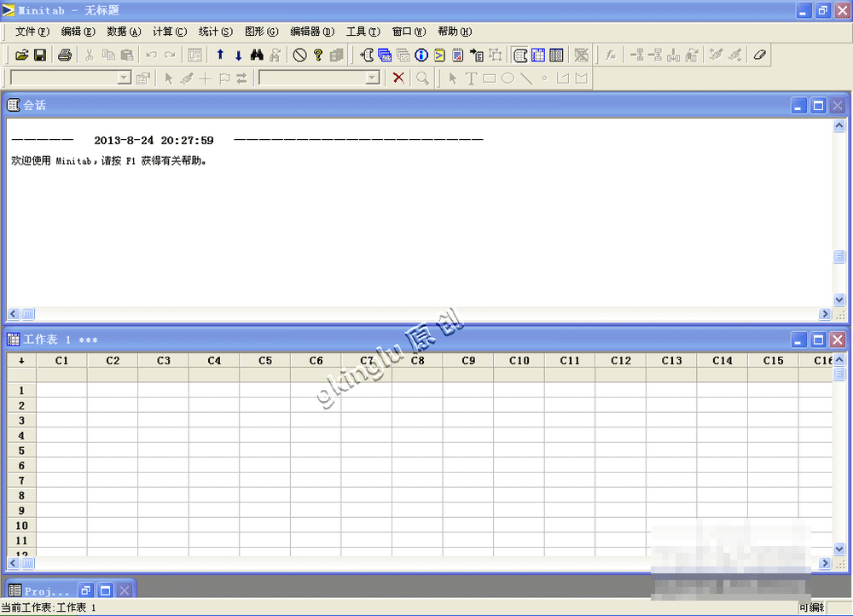Screen dimensions: 853x616
Task: Maximize the 会话 session window
Action: [x=818, y=106]
